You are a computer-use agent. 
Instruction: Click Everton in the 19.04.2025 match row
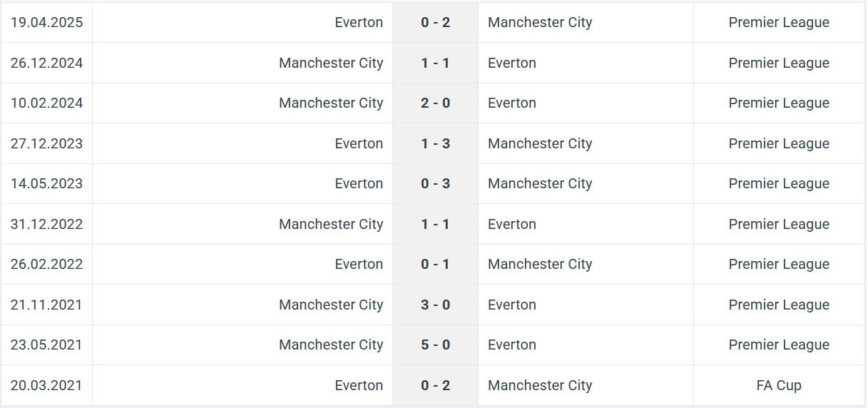[x=359, y=22]
